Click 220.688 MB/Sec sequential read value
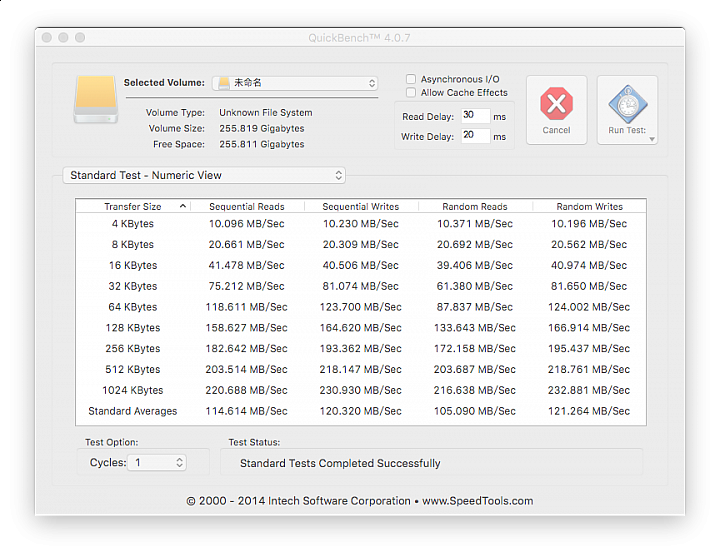This screenshot has height=557, width=720. (247, 390)
